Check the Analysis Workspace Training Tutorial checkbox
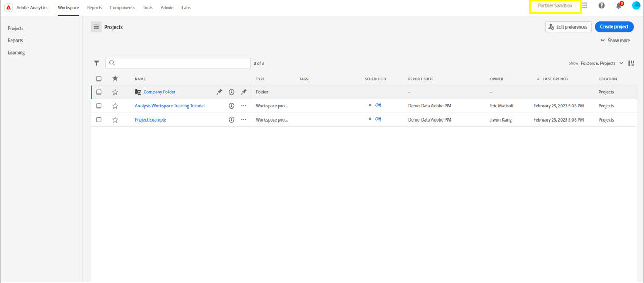 click(x=99, y=106)
